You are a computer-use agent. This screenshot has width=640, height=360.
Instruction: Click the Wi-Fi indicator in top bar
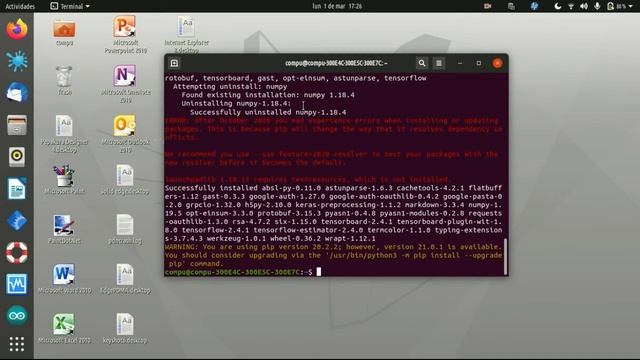571,6
